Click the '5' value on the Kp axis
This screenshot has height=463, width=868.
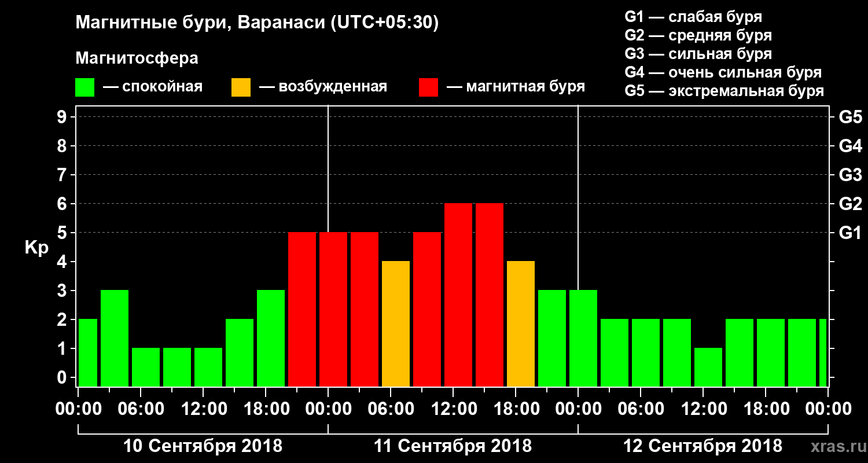click(63, 233)
